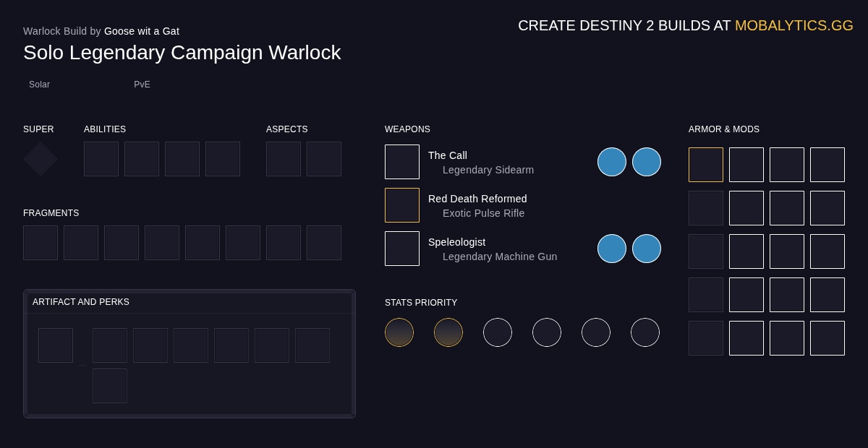Click the WEAPONS heading

tap(407, 129)
